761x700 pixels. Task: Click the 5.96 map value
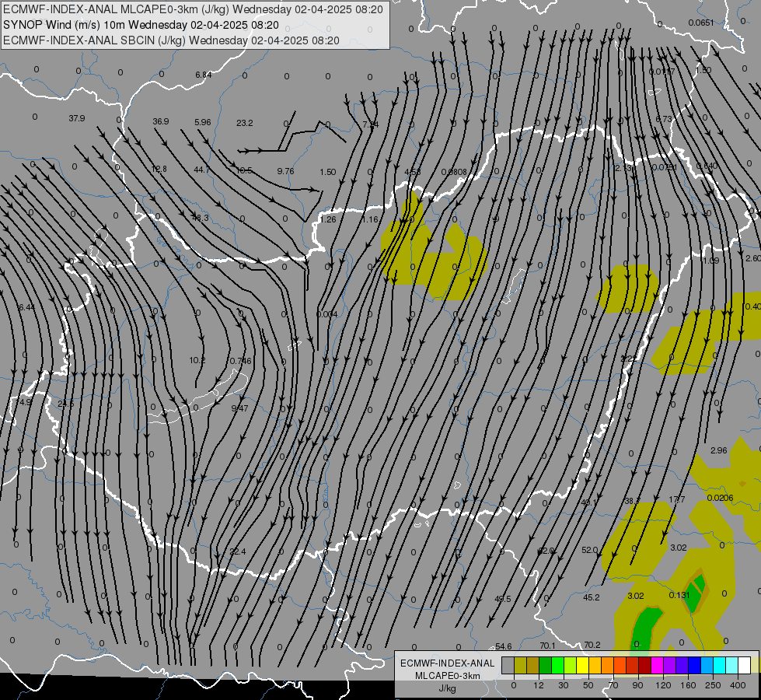coord(202,122)
